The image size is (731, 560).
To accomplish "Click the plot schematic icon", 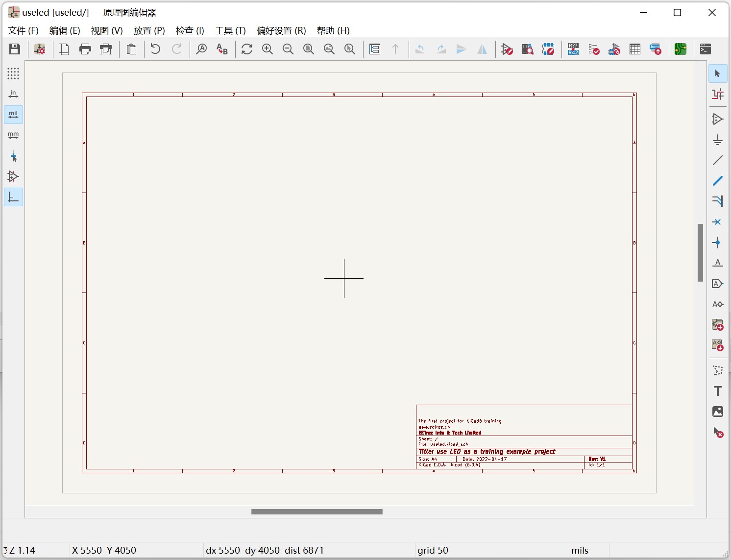I will 106,49.
